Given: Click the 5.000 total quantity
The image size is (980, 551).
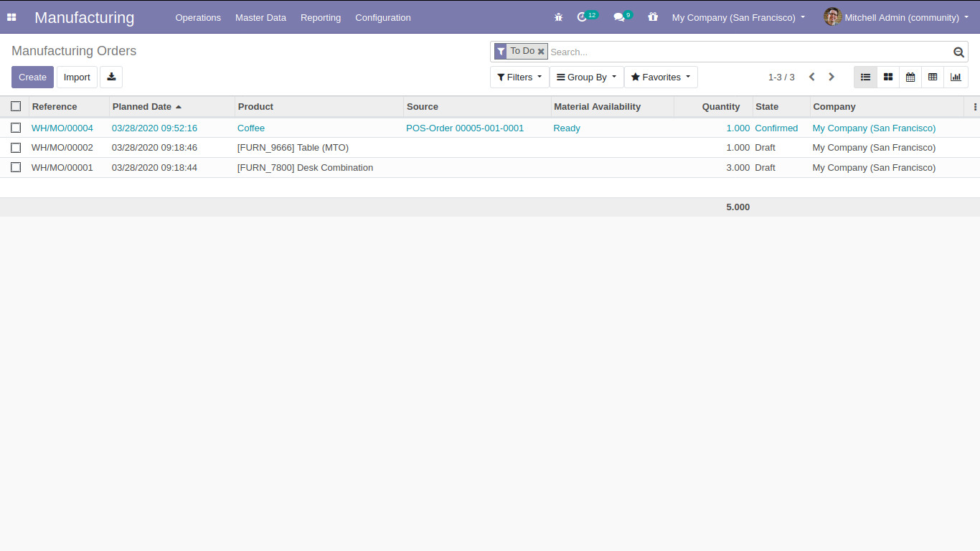Looking at the screenshot, I should (738, 207).
